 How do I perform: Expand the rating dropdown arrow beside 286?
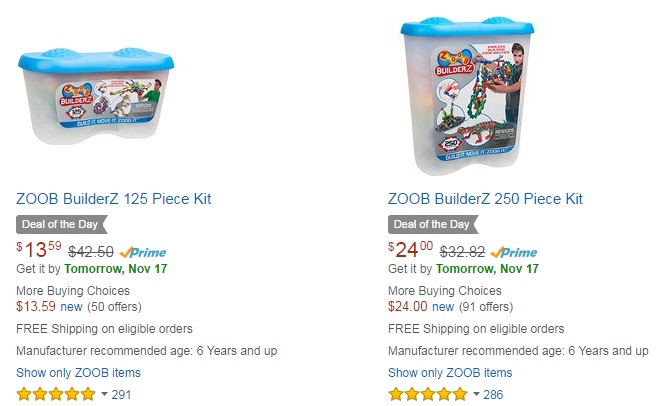point(475,395)
